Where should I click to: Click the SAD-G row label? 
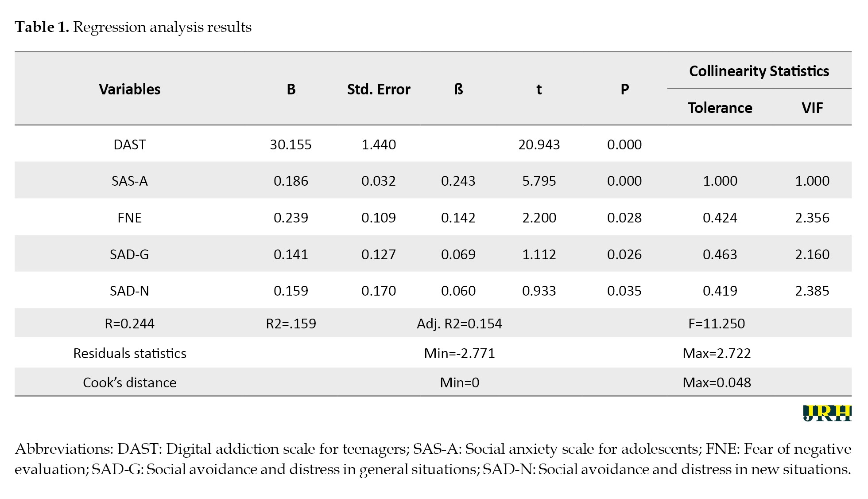(x=130, y=254)
